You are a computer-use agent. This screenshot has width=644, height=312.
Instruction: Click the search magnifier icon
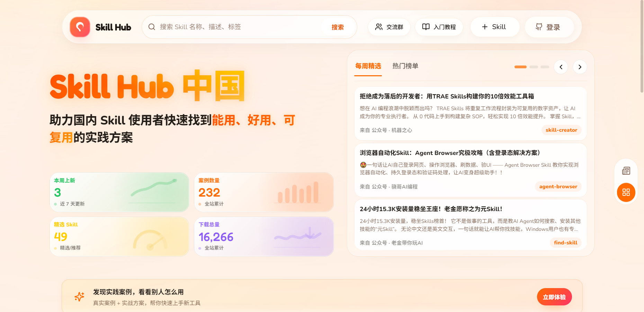(x=152, y=27)
